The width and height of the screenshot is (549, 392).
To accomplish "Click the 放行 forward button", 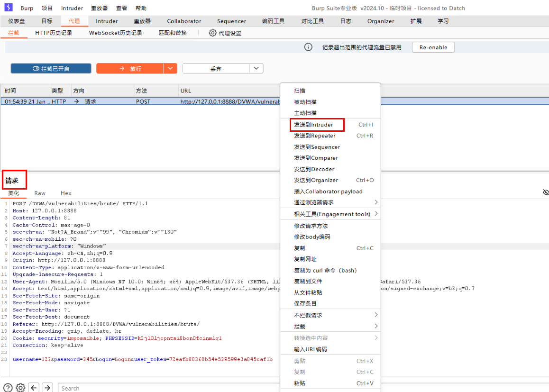I will coord(130,69).
